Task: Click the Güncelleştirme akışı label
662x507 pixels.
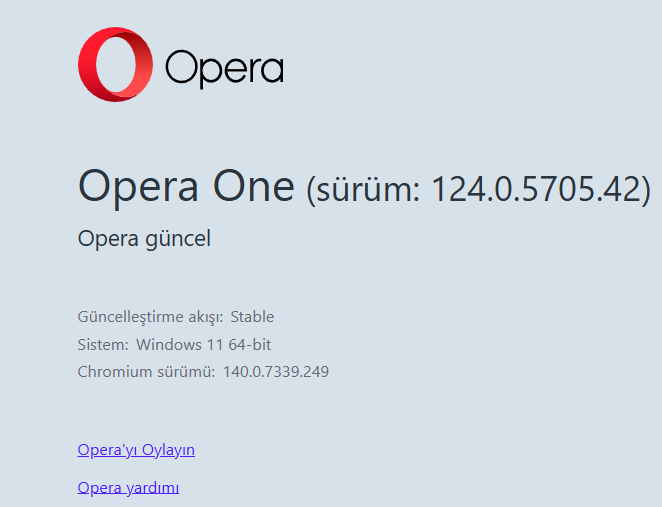Action: tap(150, 317)
